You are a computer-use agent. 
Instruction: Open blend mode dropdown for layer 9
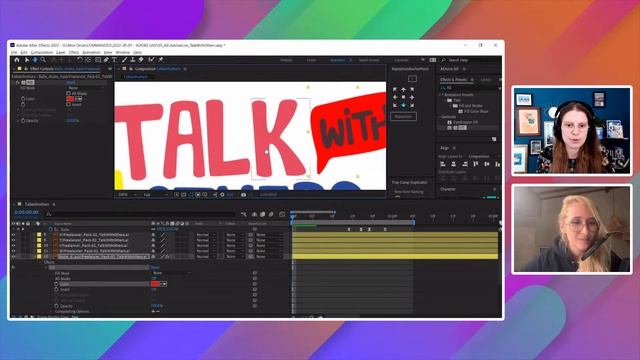[x=206, y=240]
